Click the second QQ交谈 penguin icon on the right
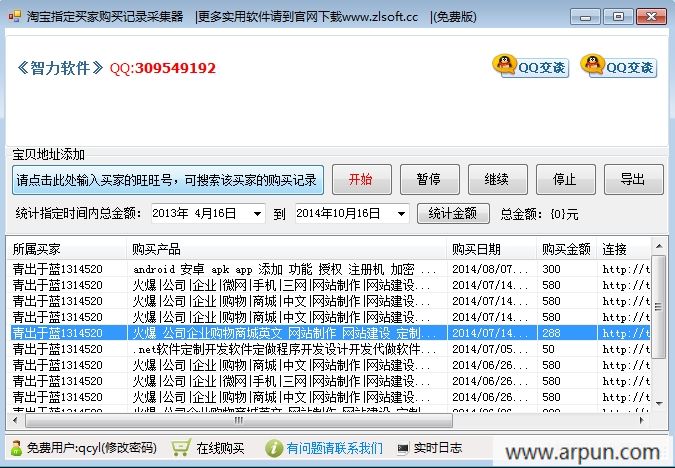The image size is (675, 468). [x=593, y=65]
